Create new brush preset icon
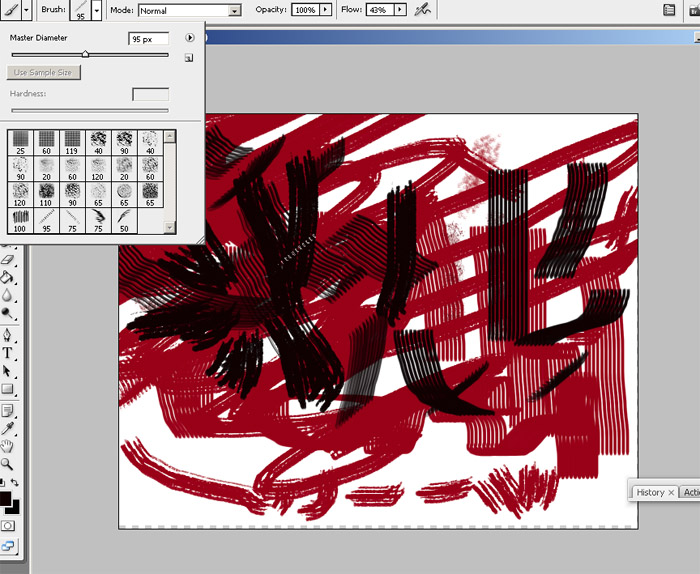Viewport: 700px width, 574px height. [188, 58]
